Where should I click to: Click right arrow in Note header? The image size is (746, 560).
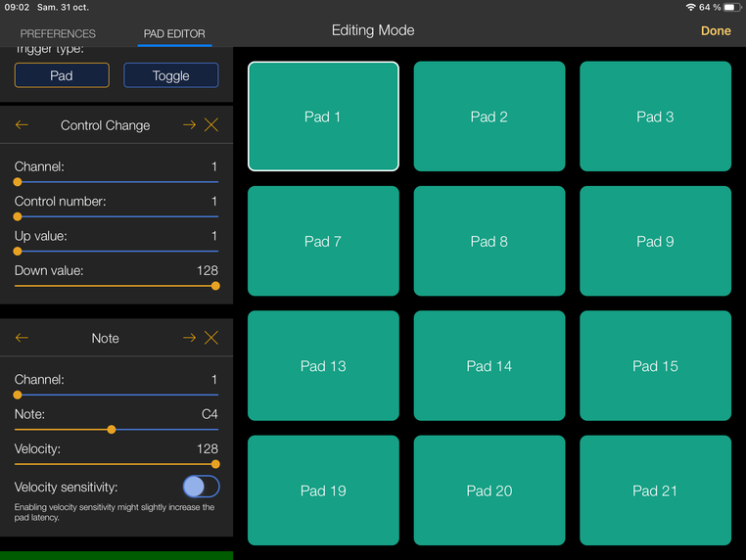tap(190, 338)
